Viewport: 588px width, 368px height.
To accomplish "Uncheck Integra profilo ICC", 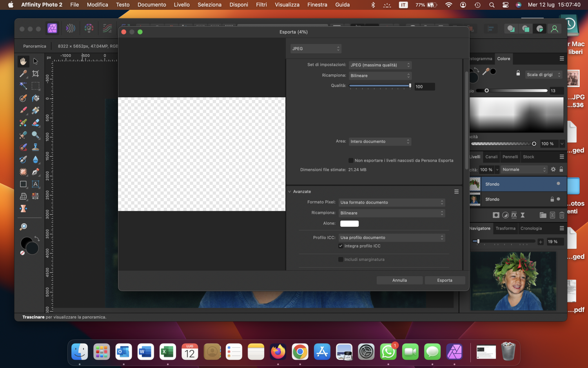I will click(x=341, y=246).
